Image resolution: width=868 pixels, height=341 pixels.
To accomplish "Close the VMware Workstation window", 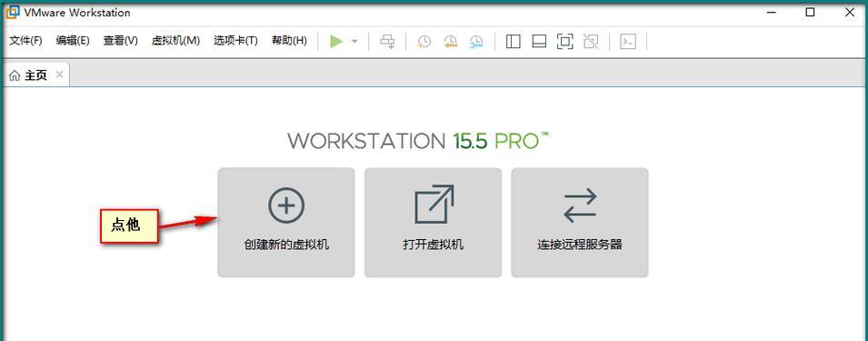I will pyautogui.click(x=850, y=12).
